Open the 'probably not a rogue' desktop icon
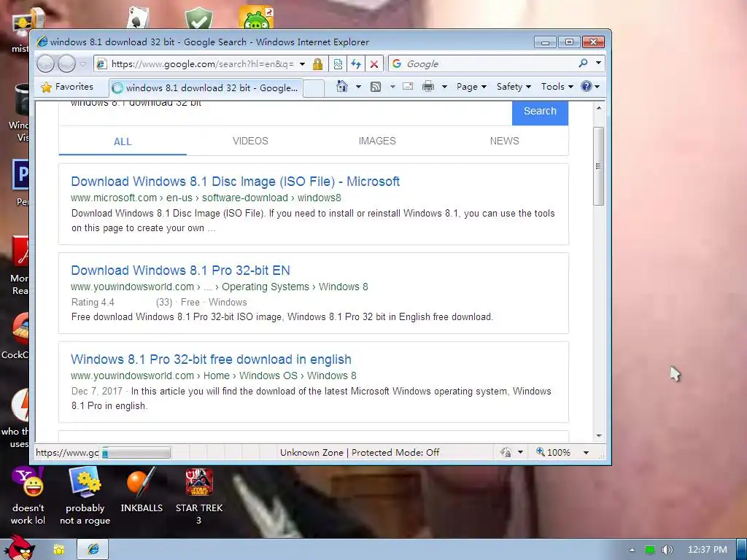747x560 pixels. pos(85,496)
